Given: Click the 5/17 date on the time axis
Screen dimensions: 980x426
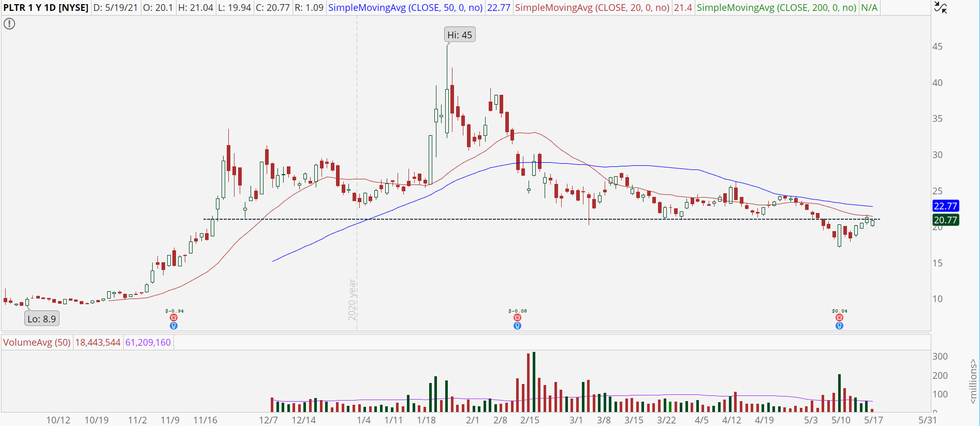Looking at the screenshot, I should pyautogui.click(x=874, y=420).
